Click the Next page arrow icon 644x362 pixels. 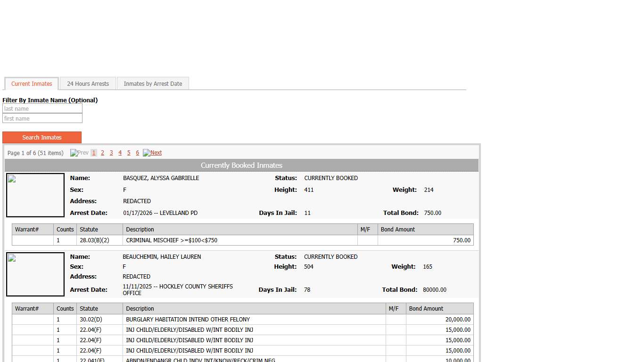[147, 153]
